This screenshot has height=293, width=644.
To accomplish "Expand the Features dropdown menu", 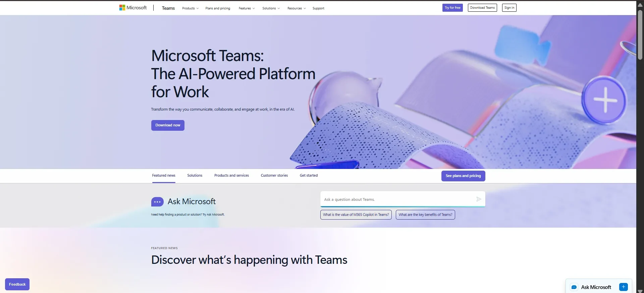I will pos(247,8).
